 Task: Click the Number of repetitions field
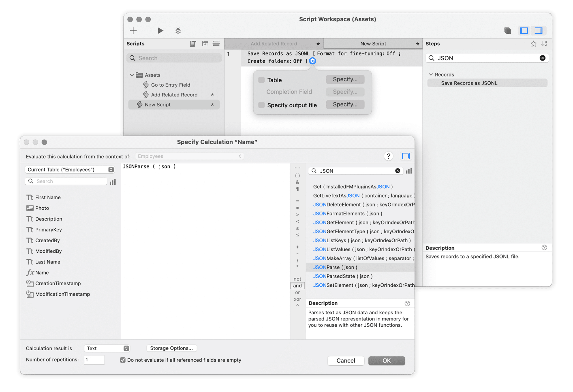click(94, 360)
